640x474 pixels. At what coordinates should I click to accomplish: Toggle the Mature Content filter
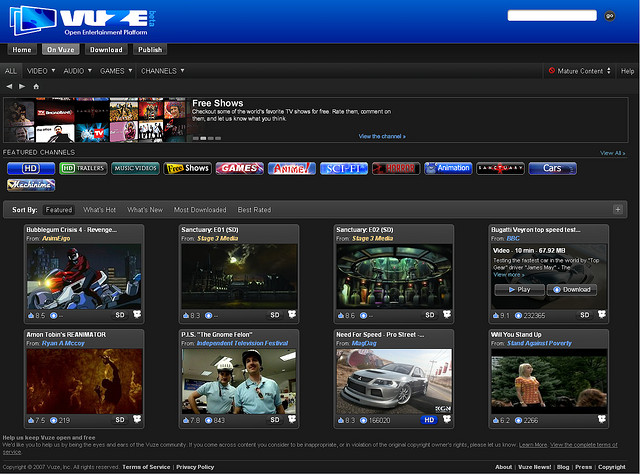[x=580, y=71]
